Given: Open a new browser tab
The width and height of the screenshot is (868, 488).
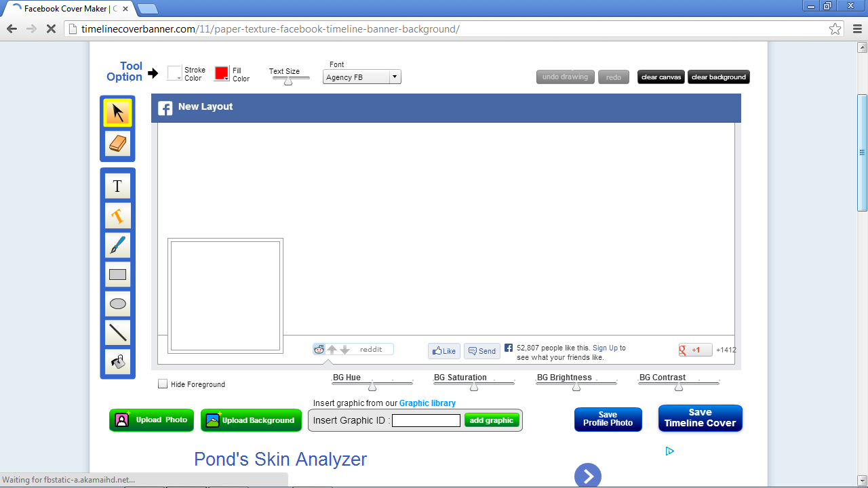Looking at the screenshot, I should [x=147, y=9].
